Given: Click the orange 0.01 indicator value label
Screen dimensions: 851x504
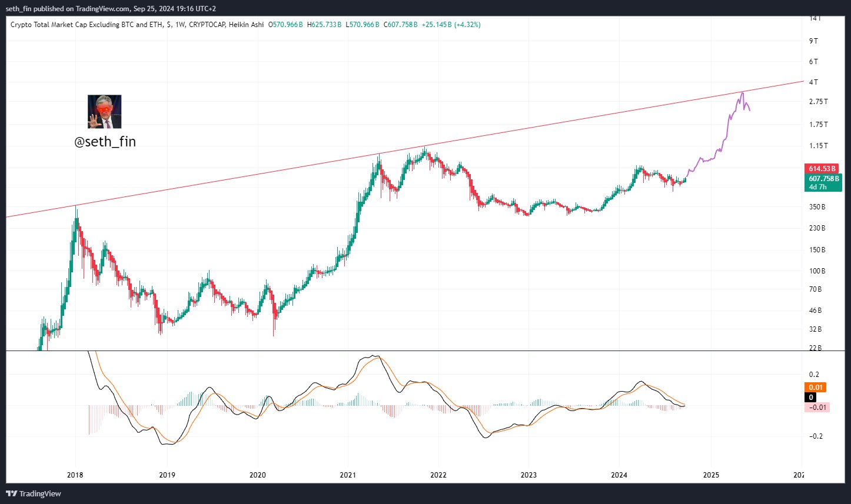Looking at the screenshot, I should click(816, 388).
